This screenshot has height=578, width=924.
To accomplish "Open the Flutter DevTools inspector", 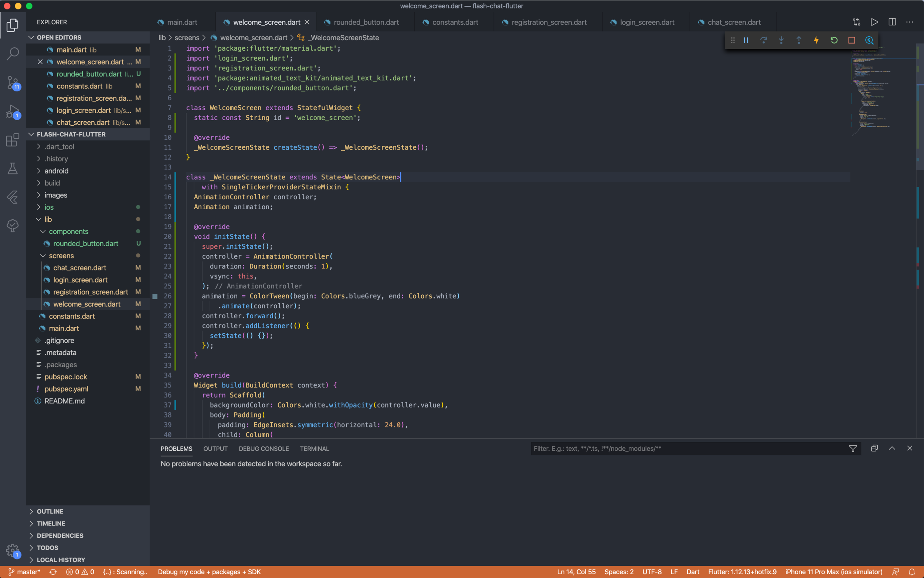I will tap(870, 40).
